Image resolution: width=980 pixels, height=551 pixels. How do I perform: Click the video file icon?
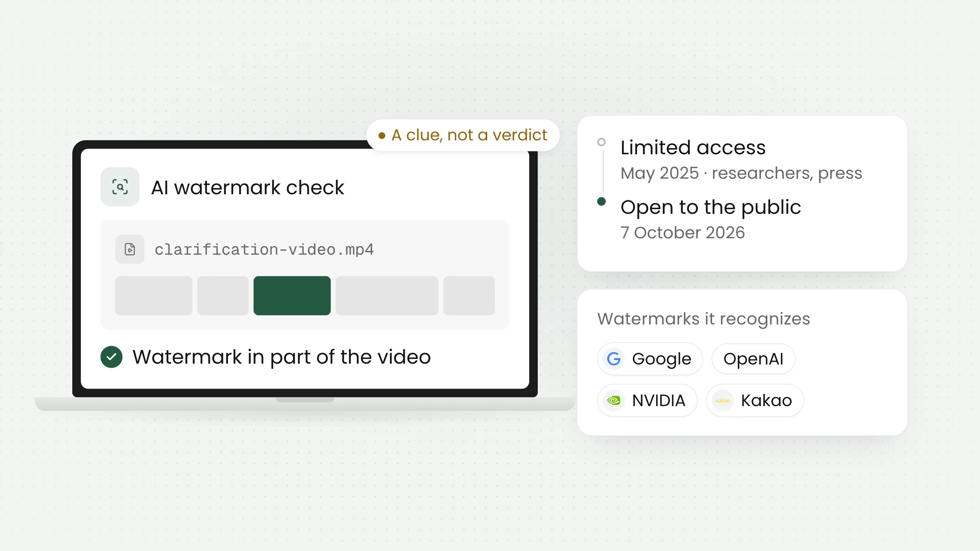tap(130, 249)
